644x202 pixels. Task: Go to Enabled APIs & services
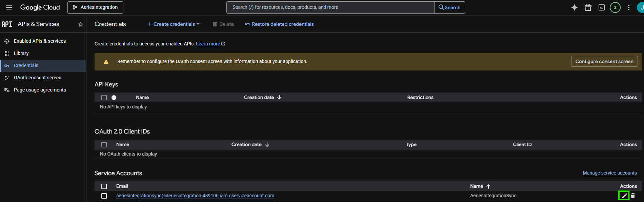40,41
